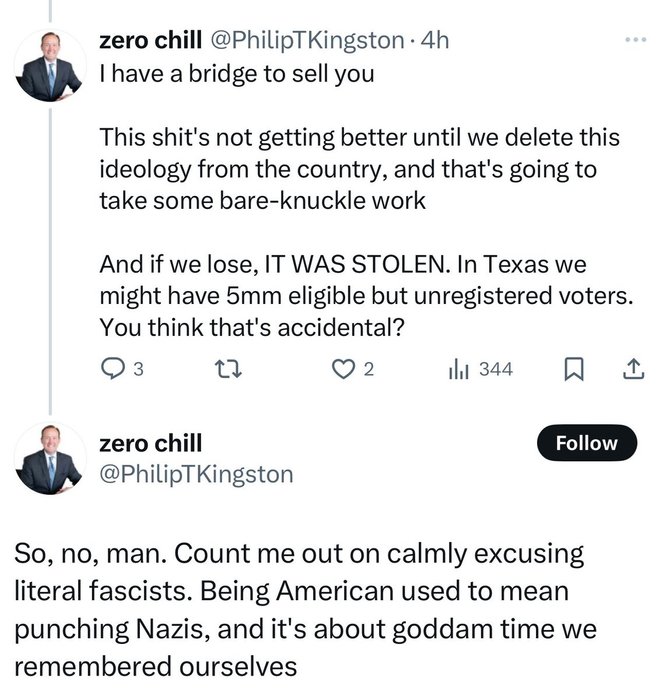
Task: Click the @PhilipTKingston handle beside the 4h timestamp
Action: pos(304,42)
